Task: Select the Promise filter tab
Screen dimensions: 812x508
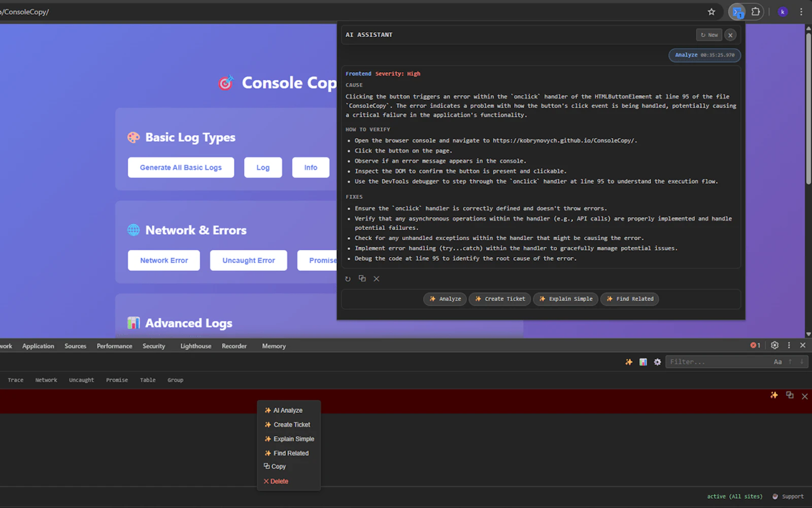Action: coord(117,380)
